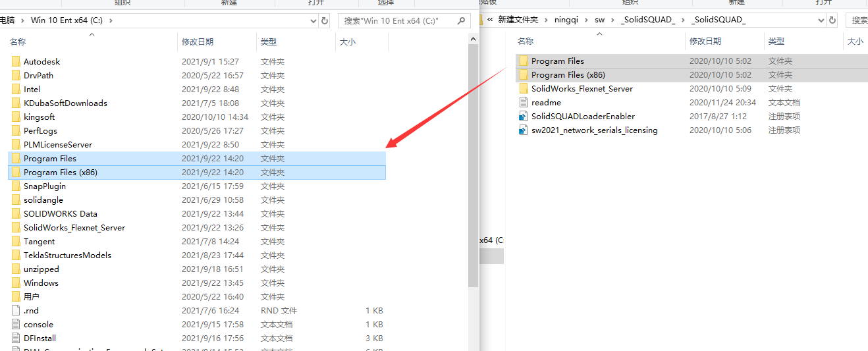Screen dimensions: 868x351
Task: Sort by 类型 column in _SolidSQUAD_ window
Action: (776, 41)
